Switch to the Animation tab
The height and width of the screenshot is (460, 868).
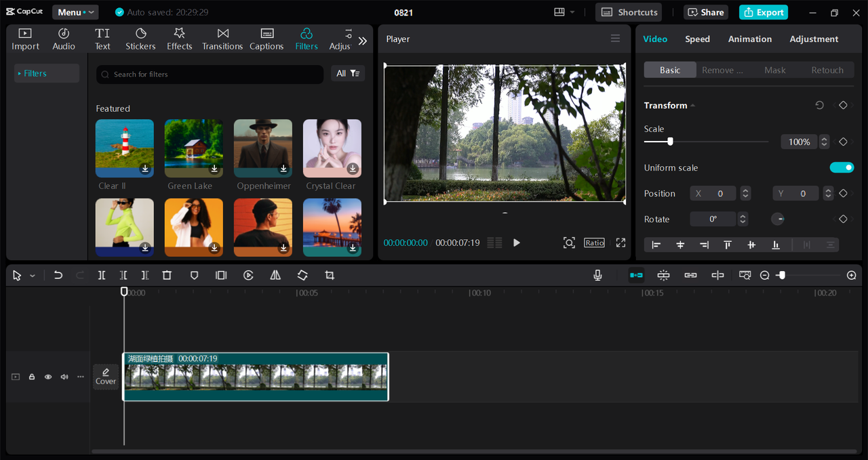pos(749,39)
